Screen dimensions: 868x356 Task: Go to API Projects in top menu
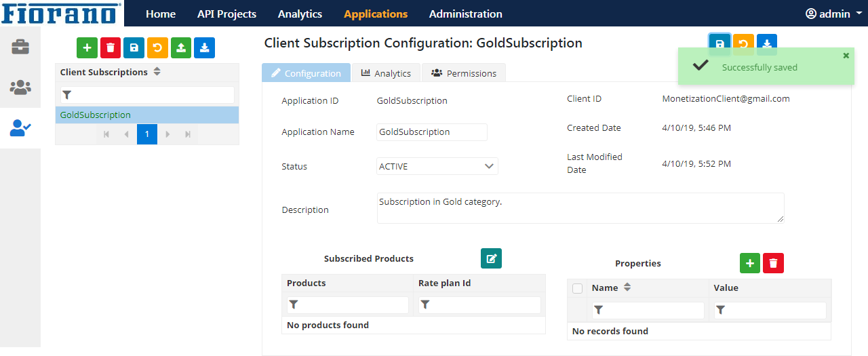click(x=226, y=14)
